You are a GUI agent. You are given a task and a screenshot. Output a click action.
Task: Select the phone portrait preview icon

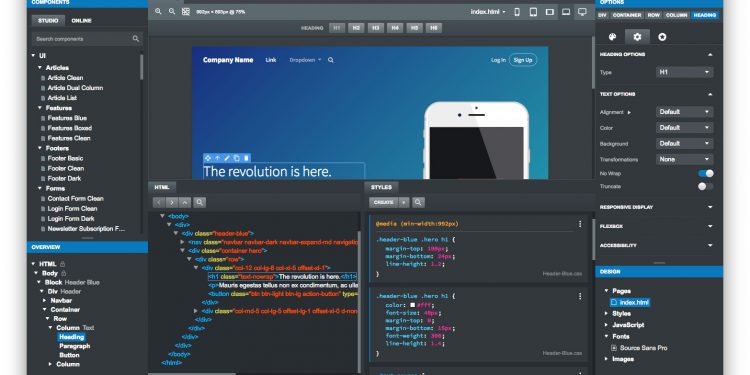[x=517, y=12]
